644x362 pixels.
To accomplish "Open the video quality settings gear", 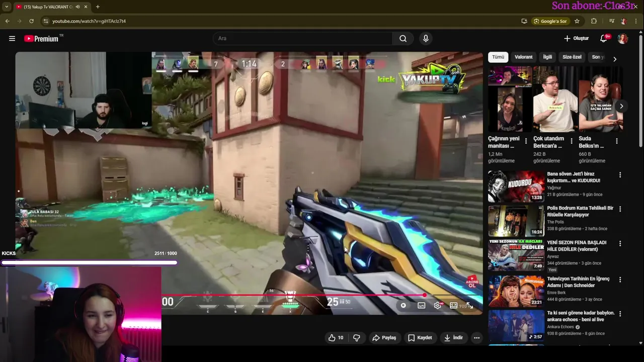I will coord(438,305).
